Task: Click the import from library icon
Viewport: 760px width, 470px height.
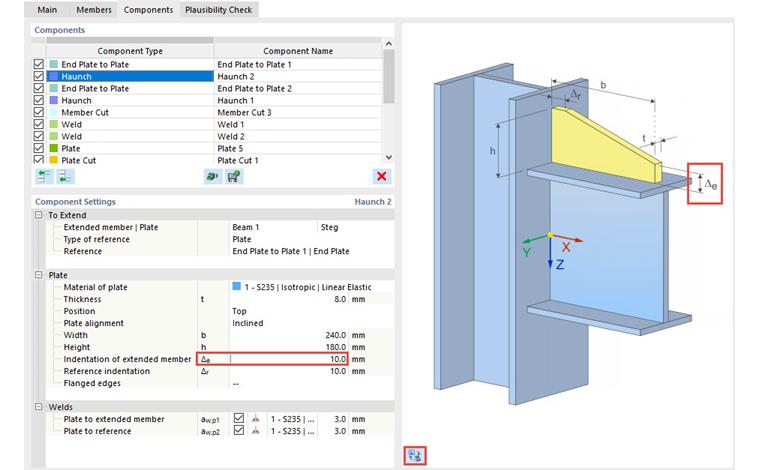Action: pos(212,176)
